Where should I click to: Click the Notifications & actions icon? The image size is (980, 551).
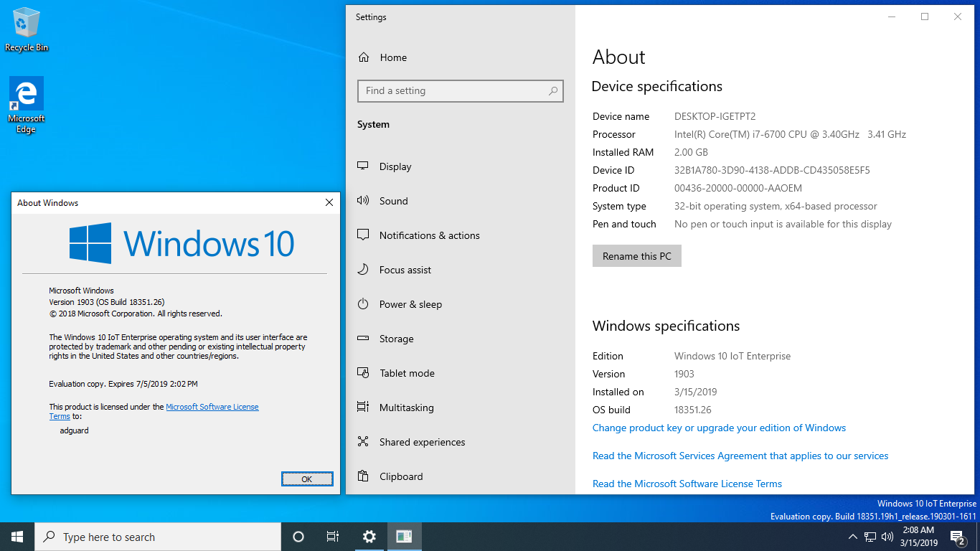click(x=363, y=235)
